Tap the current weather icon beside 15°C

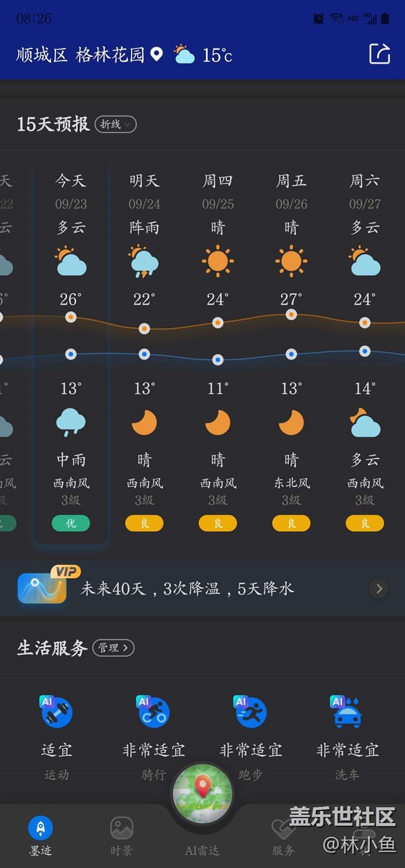pyautogui.click(x=184, y=55)
